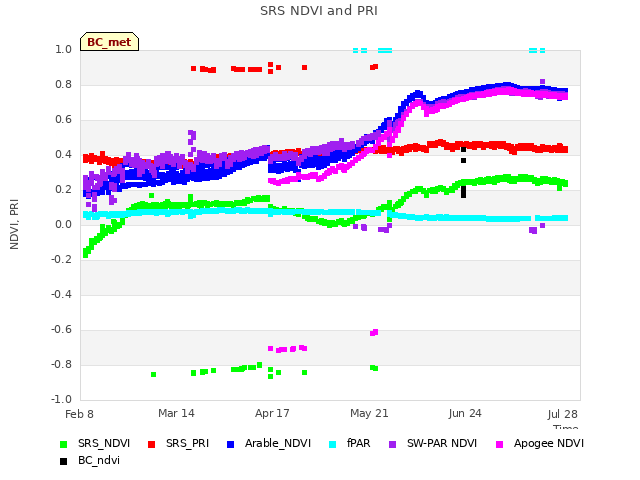The height and width of the screenshot is (480, 640).
Task: Click the Mar 14 x-axis label
Action: tap(176, 413)
